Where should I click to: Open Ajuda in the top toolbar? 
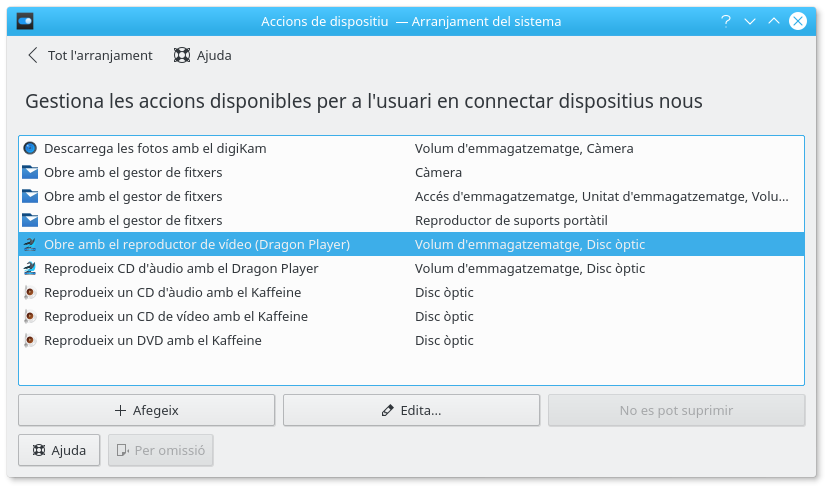pyautogui.click(x=203, y=56)
